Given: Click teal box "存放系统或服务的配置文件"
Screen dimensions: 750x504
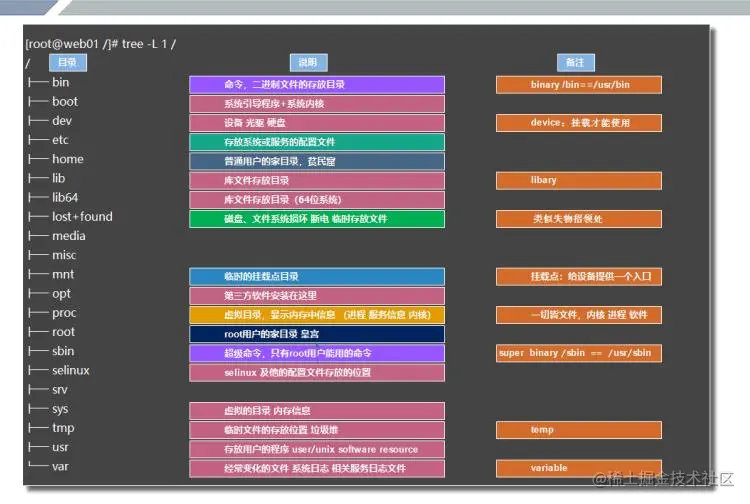Looking at the screenshot, I should [x=317, y=142].
